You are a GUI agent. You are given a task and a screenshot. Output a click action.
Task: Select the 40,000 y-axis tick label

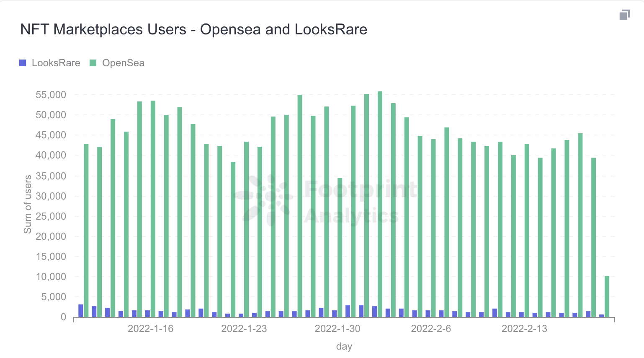click(51, 155)
